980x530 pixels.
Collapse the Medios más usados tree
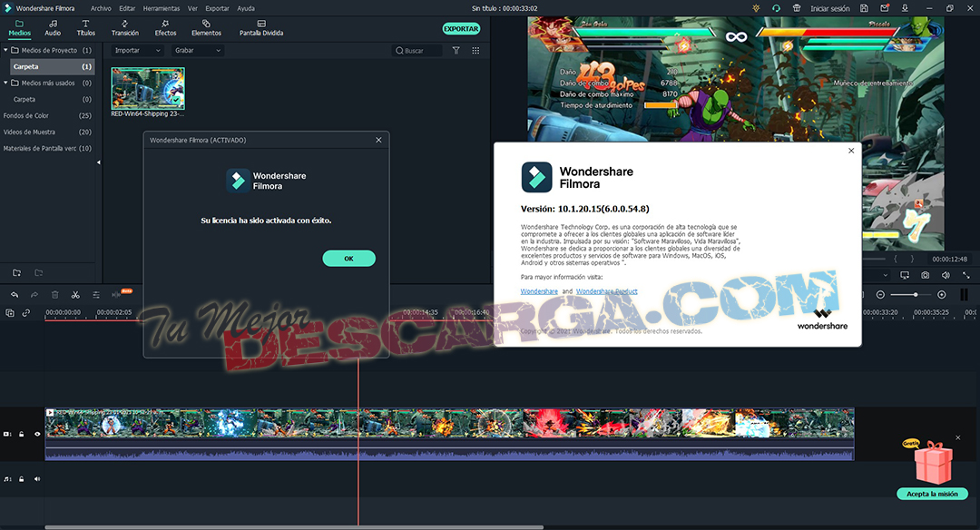(5, 83)
